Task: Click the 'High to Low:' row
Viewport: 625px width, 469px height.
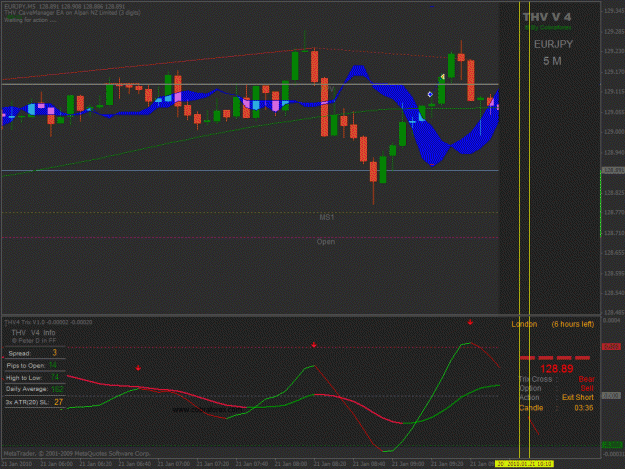Action: tap(34, 378)
